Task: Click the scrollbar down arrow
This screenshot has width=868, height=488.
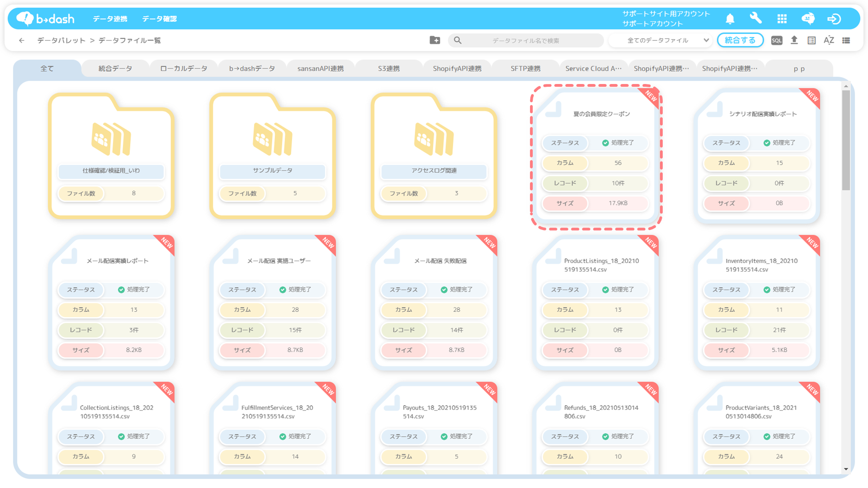Action: point(846,469)
